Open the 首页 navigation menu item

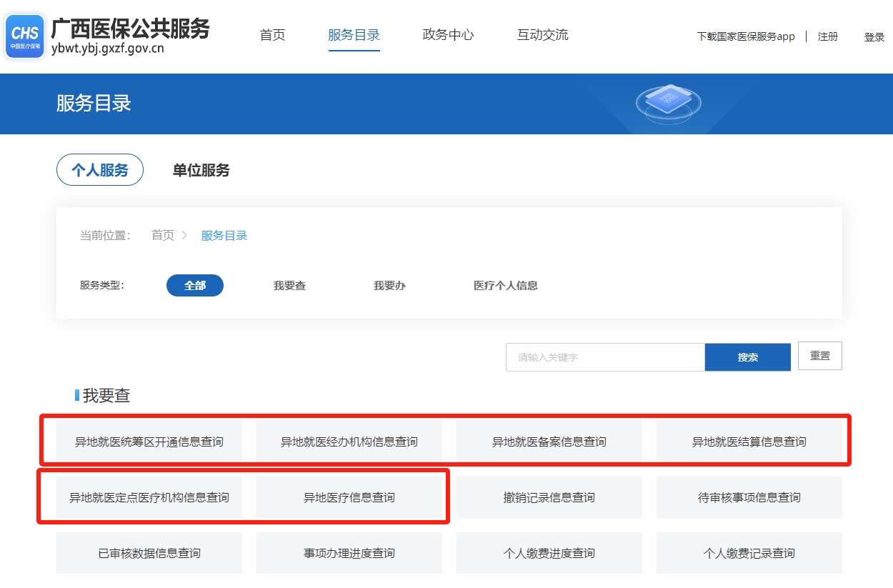tap(272, 35)
